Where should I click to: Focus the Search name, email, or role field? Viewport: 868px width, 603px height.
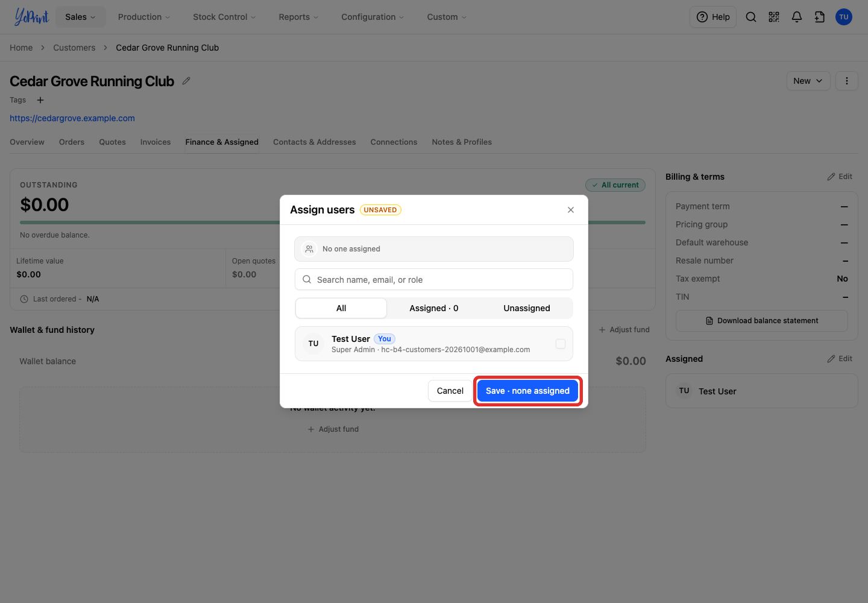434,279
